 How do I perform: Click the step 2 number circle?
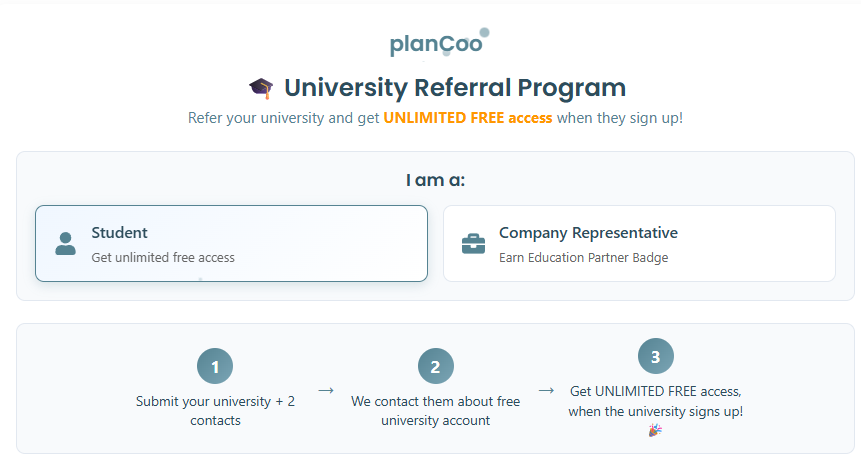pyautogui.click(x=435, y=366)
